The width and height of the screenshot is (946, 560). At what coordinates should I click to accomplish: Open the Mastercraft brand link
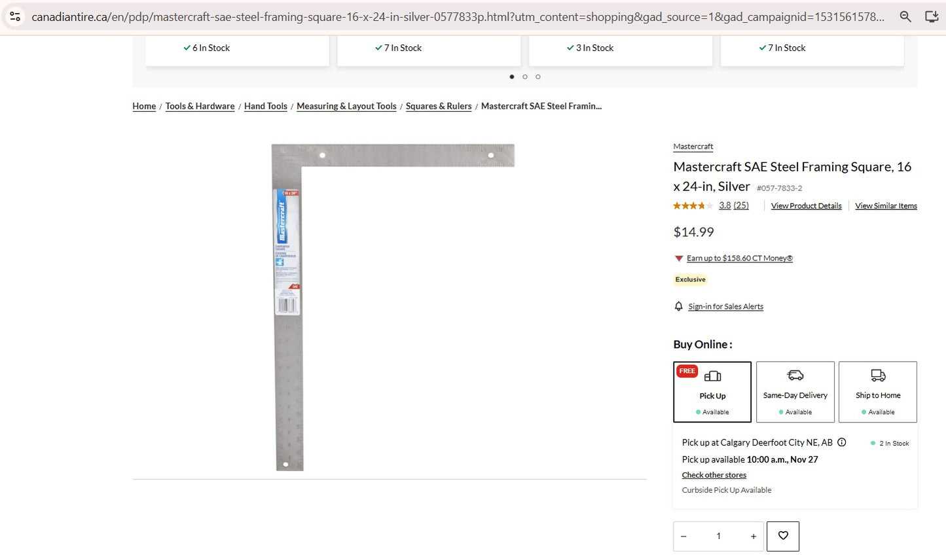693,147
